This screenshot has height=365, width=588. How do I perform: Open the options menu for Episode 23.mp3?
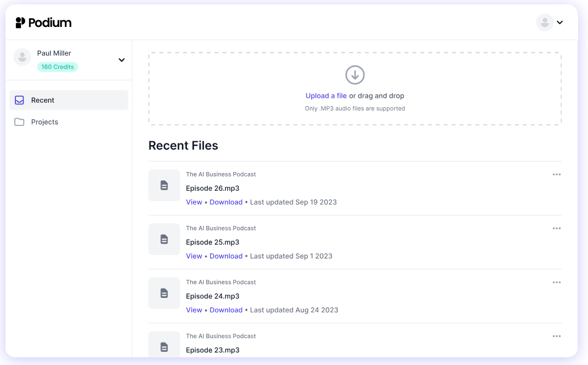pos(557,336)
